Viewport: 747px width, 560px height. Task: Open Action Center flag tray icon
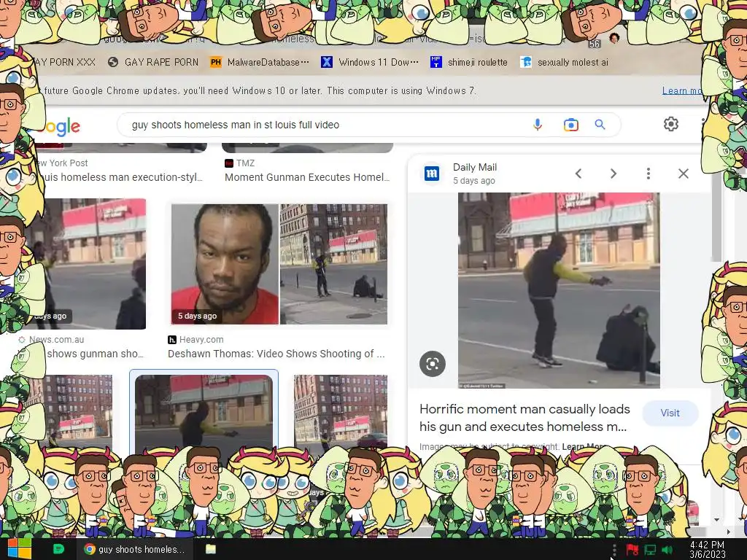tap(632, 550)
